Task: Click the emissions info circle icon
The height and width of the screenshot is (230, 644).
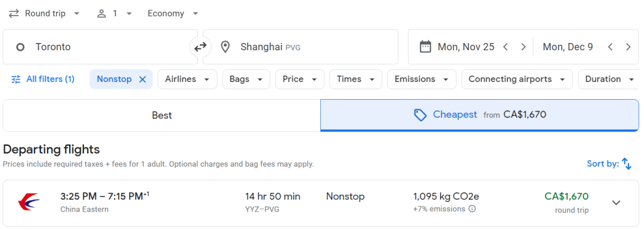Action: [472, 209]
